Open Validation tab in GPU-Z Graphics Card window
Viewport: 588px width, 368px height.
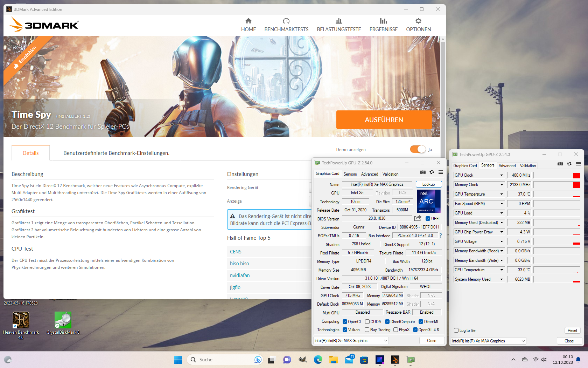pos(390,174)
